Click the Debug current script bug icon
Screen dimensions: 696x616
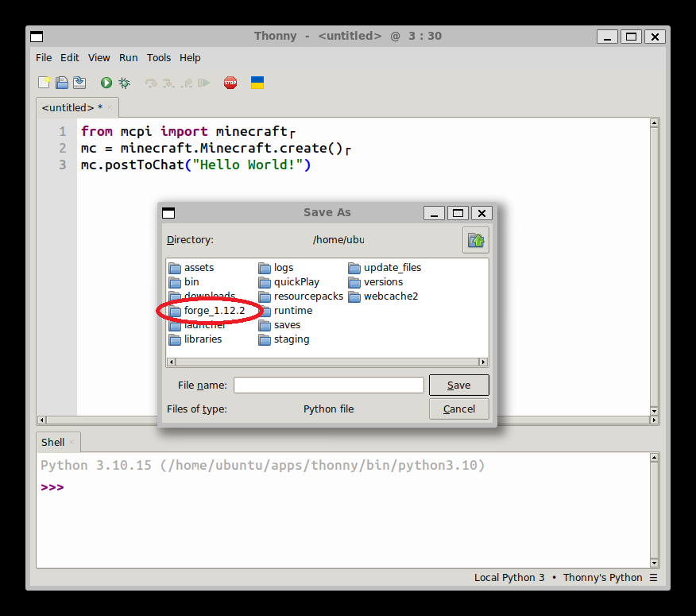(x=124, y=83)
